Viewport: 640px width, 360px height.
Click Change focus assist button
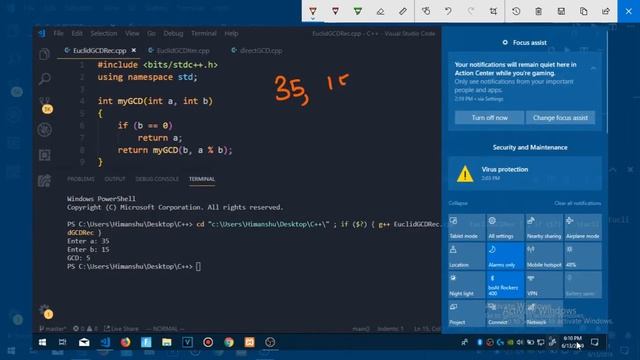560,118
